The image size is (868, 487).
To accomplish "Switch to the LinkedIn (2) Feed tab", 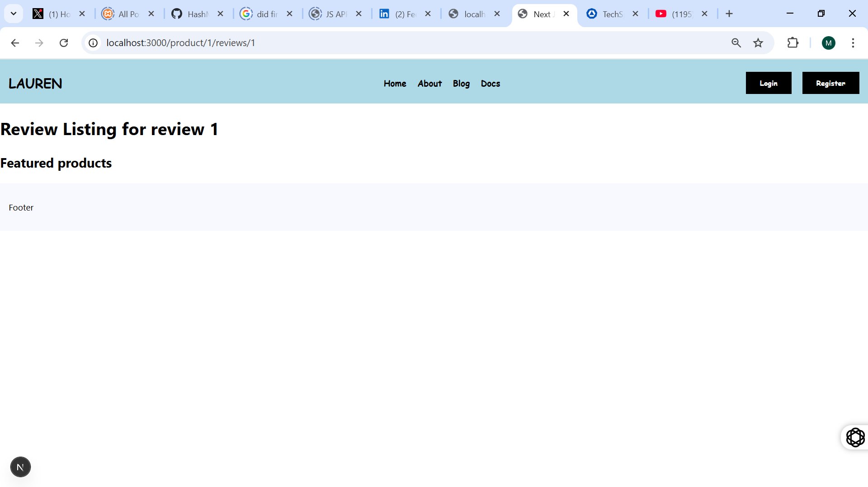I will (405, 14).
